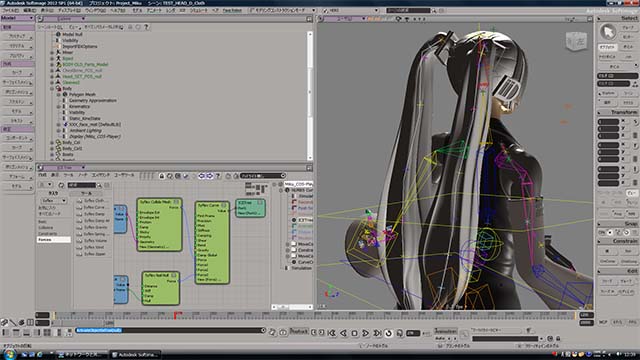The image size is (640, 360).
Task: Click the Windows Start orb
Action: coord(9,354)
